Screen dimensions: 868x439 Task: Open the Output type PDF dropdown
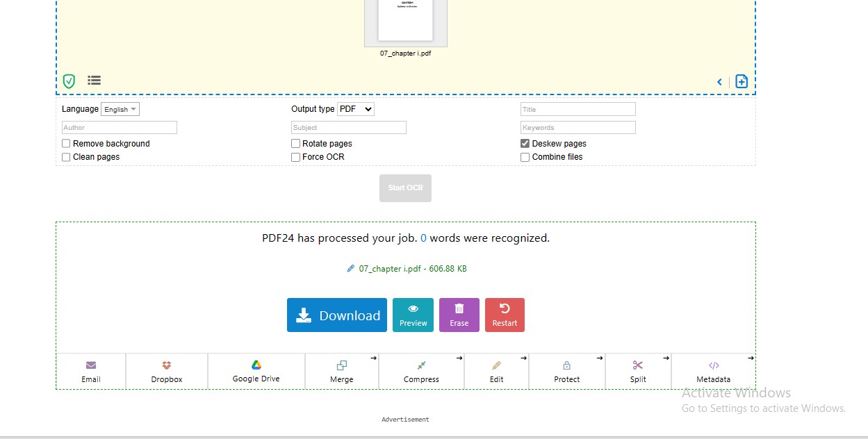pyautogui.click(x=355, y=109)
